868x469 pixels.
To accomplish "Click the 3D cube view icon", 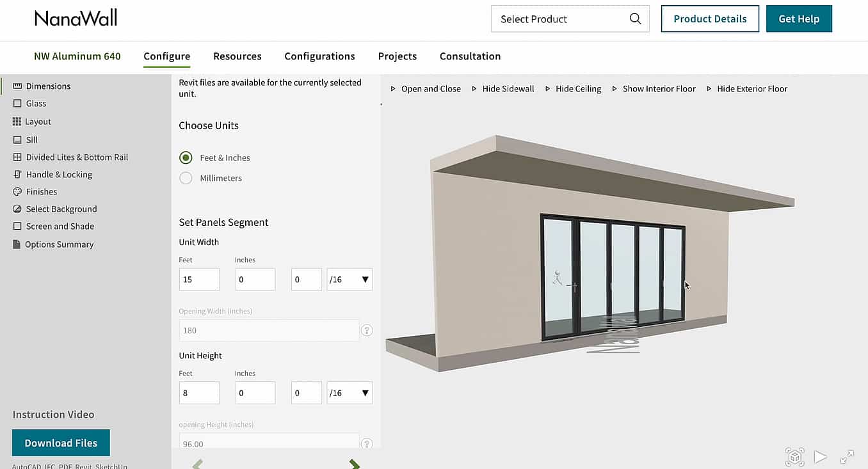I will pos(795,456).
